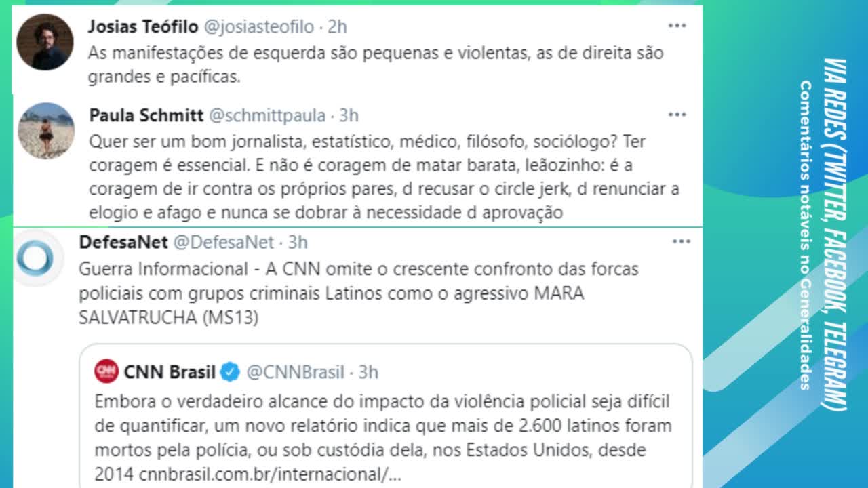Open the Josias Teófilo display name
This screenshot has height=488, width=868.
point(142,26)
